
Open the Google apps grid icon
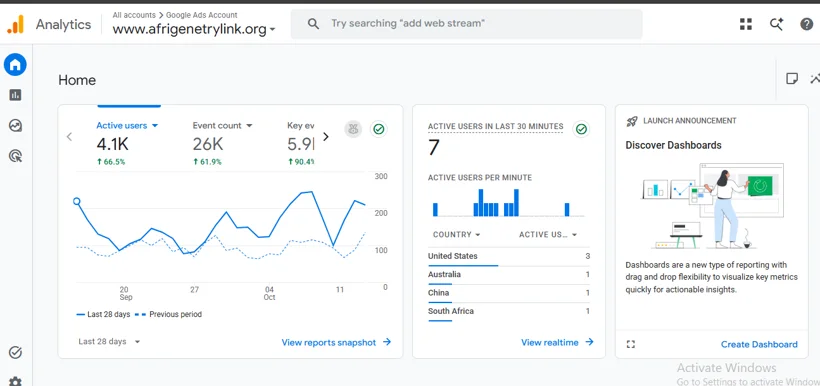pos(746,24)
